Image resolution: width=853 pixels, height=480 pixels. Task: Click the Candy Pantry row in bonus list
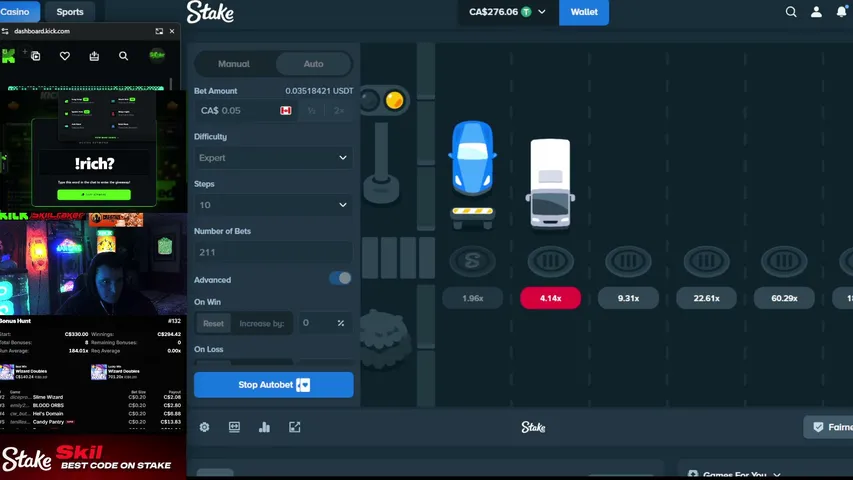(91, 422)
